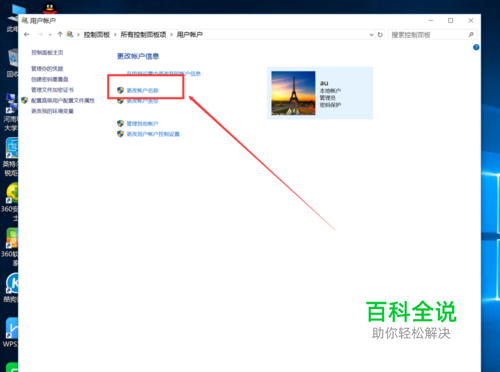This screenshot has width=500, height=372.
Task: Click shield icon beside 更改帐户类型
Action: pyautogui.click(x=120, y=101)
